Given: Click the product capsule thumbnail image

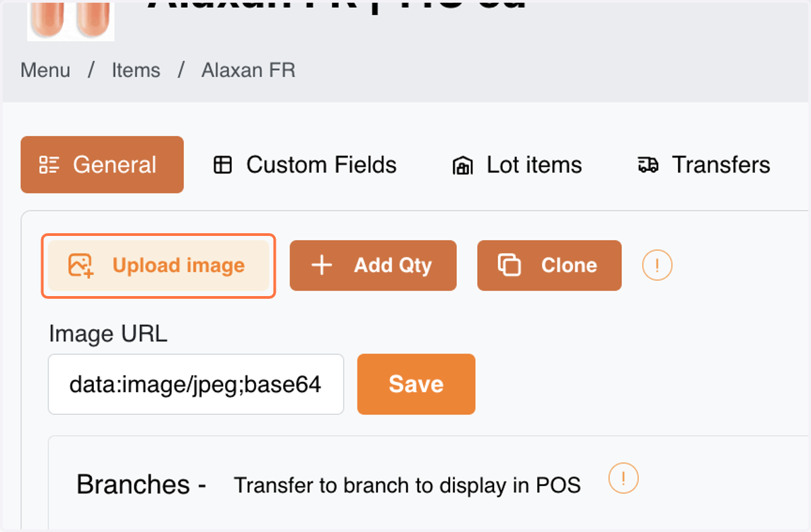Looking at the screenshot, I should [70, 20].
